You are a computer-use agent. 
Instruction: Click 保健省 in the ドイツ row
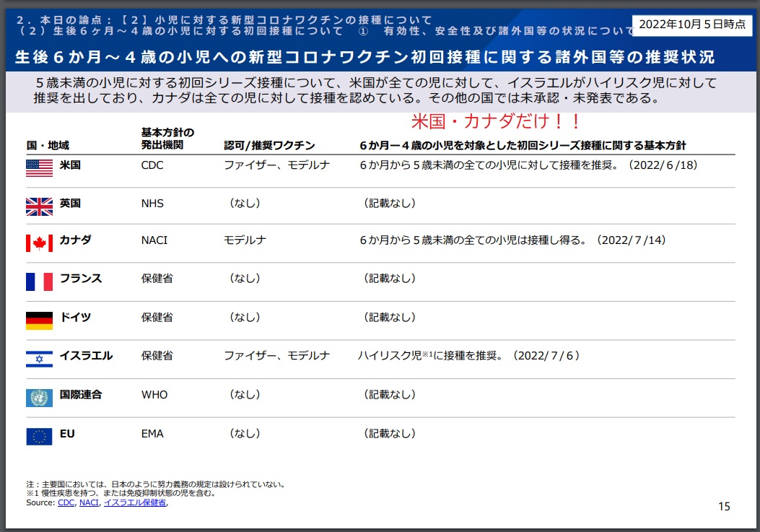(157, 317)
